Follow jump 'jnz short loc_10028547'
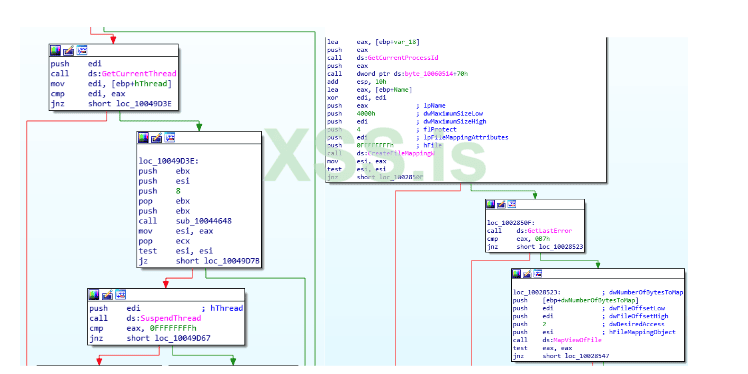 pyautogui.click(x=561, y=356)
